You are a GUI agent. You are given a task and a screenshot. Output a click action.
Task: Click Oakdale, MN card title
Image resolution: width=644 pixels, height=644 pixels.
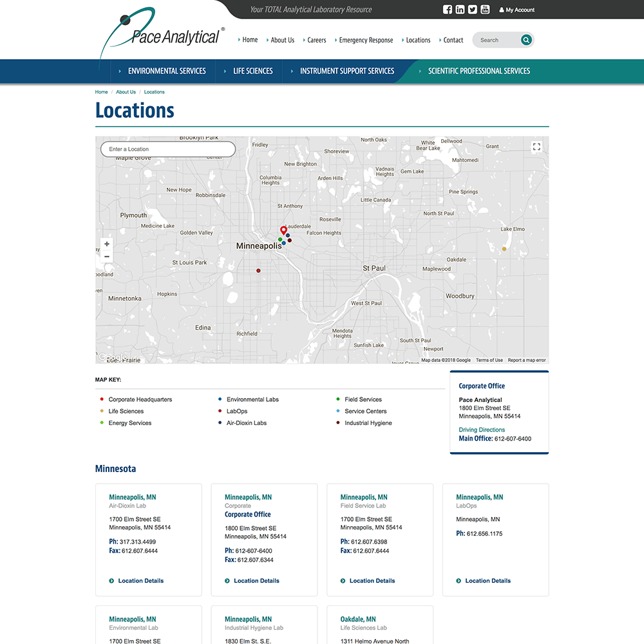pyautogui.click(x=357, y=619)
